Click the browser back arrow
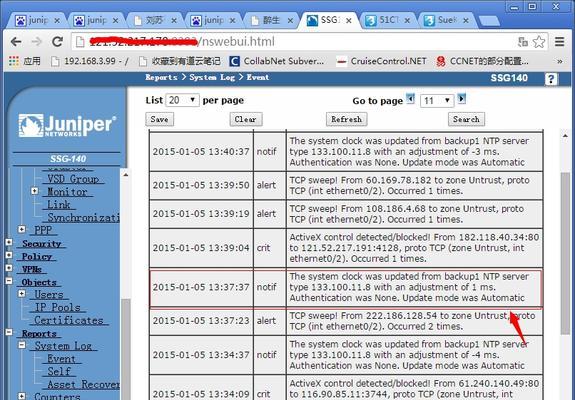The height and width of the screenshot is (400, 575). point(16,42)
